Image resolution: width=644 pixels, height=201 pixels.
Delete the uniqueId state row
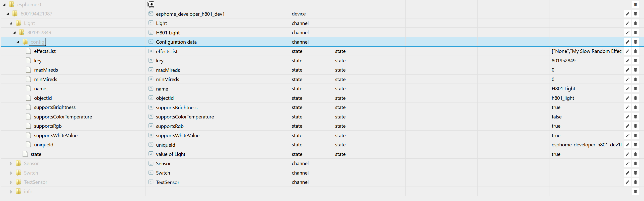pyautogui.click(x=635, y=145)
